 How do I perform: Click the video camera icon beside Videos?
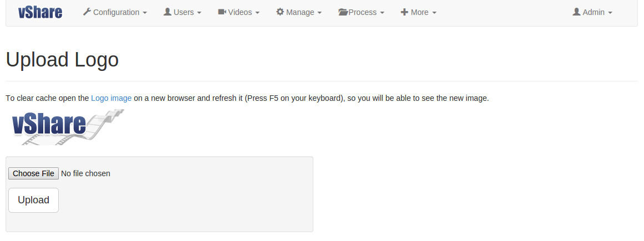222,12
